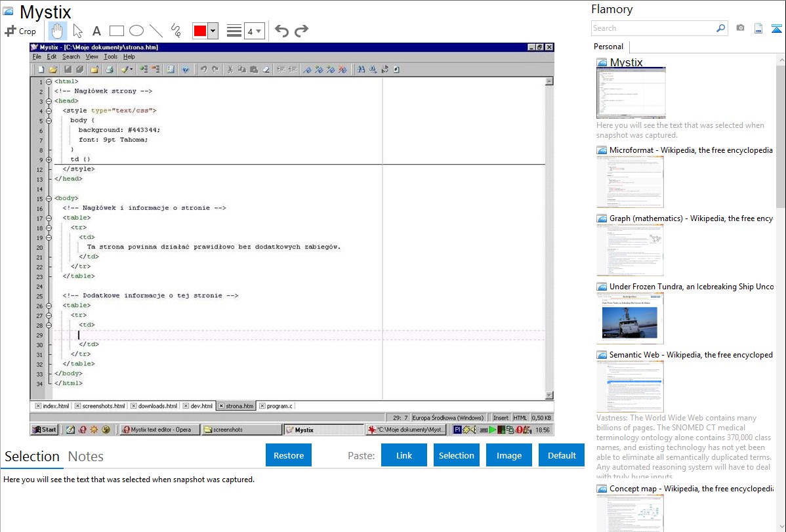Open the line width dropdown
The image size is (786, 532).
click(x=254, y=31)
